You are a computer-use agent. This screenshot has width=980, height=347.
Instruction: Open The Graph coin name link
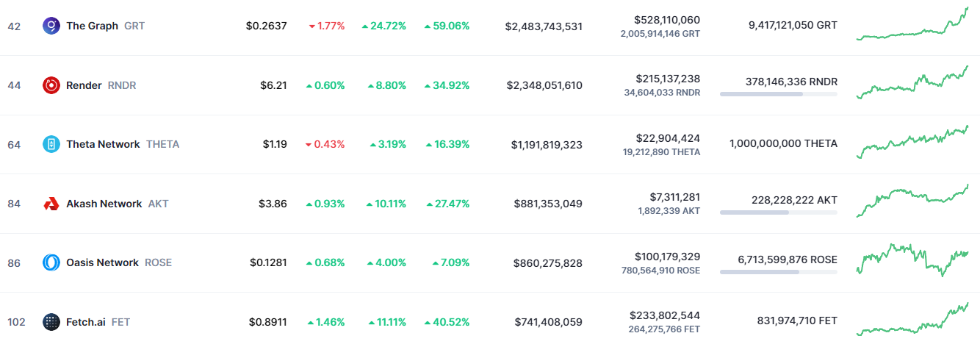(x=92, y=26)
